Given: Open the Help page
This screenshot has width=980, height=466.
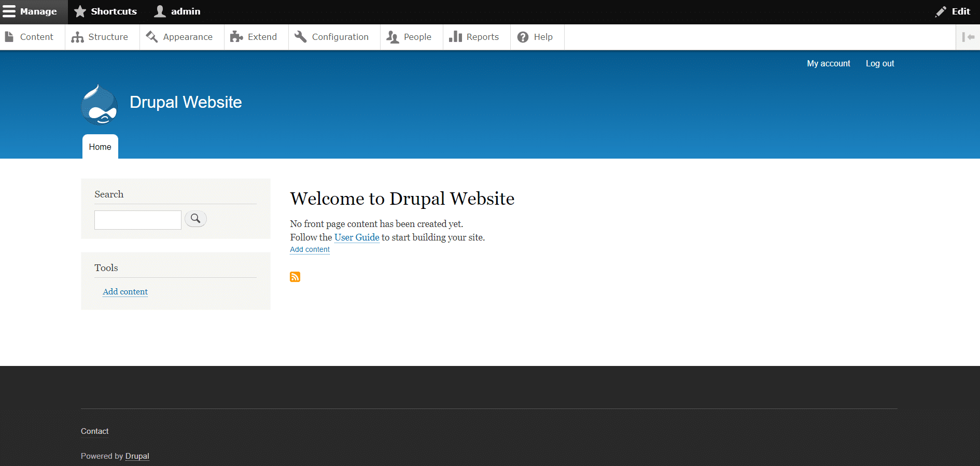Looking at the screenshot, I should (537, 37).
